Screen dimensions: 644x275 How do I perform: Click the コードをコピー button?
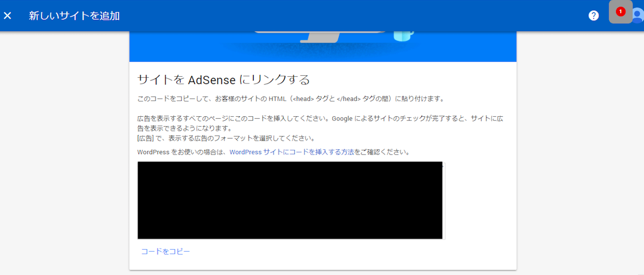[x=166, y=252]
